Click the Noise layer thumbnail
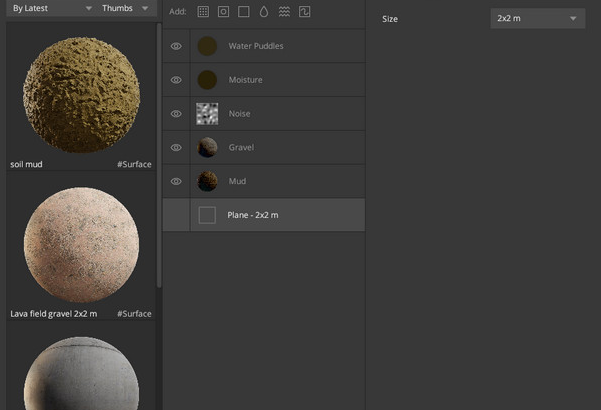Screen dimensions: 601x410 [x=207, y=113]
